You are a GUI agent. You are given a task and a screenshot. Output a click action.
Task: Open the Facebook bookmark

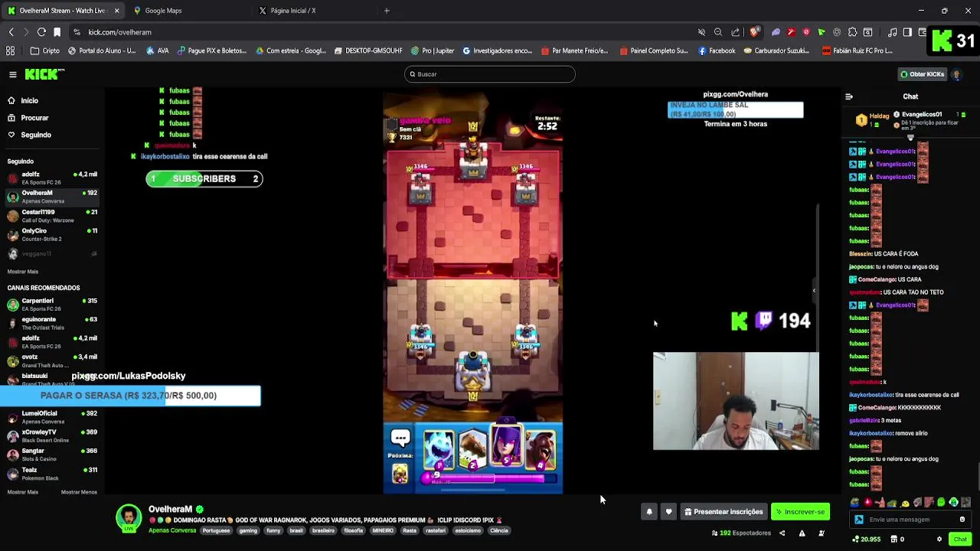coord(716,51)
